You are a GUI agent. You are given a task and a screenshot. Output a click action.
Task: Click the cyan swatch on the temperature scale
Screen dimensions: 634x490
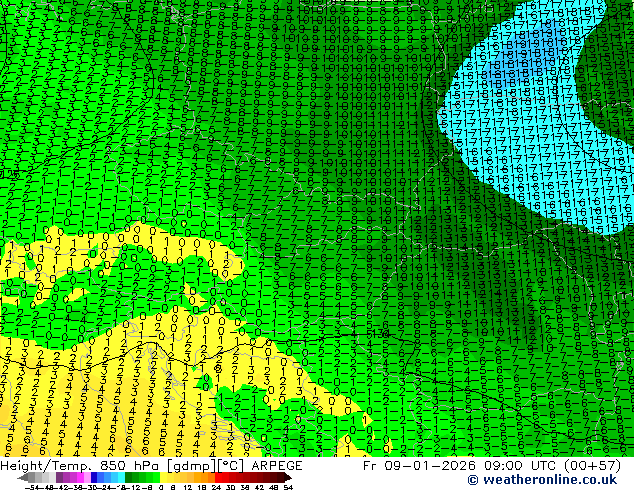122,478
